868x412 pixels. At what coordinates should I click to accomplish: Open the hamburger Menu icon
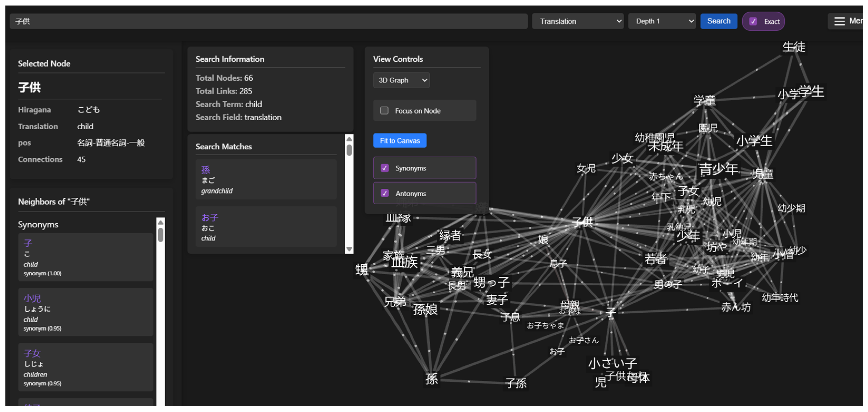839,21
